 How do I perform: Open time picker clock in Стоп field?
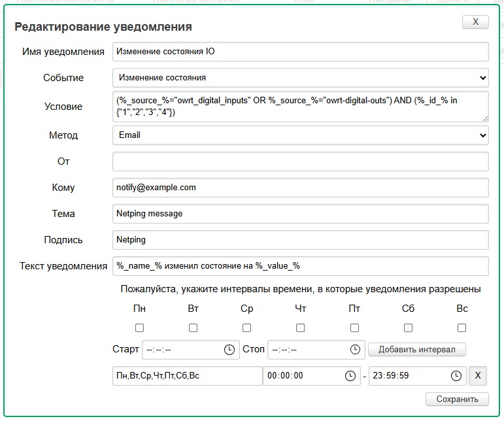pos(355,350)
